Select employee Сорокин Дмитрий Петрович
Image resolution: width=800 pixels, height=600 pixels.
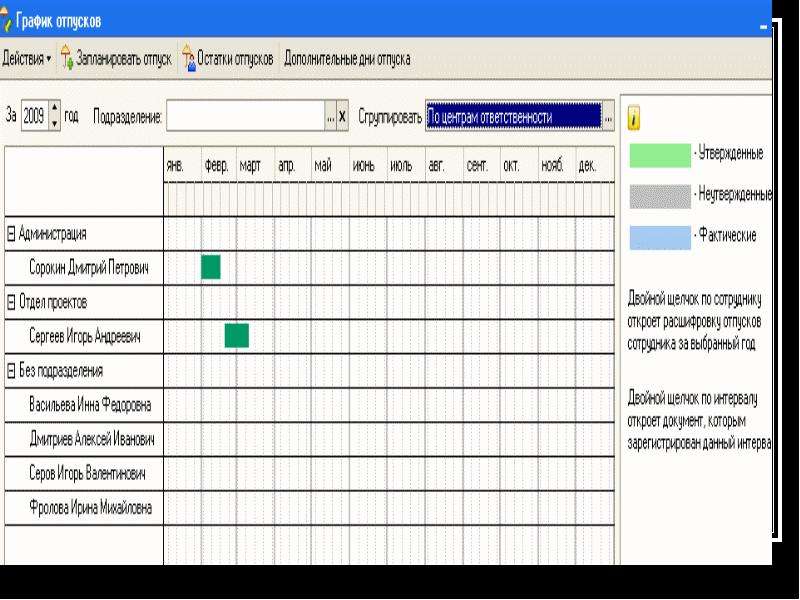tap(89, 268)
